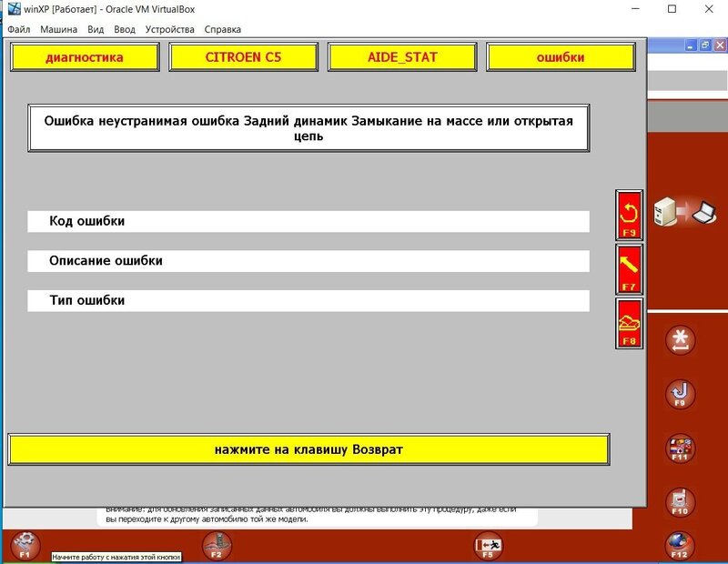Image resolution: width=728 pixels, height=564 pixels.
Task: Click the round F10 icon
Action: coord(681,501)
